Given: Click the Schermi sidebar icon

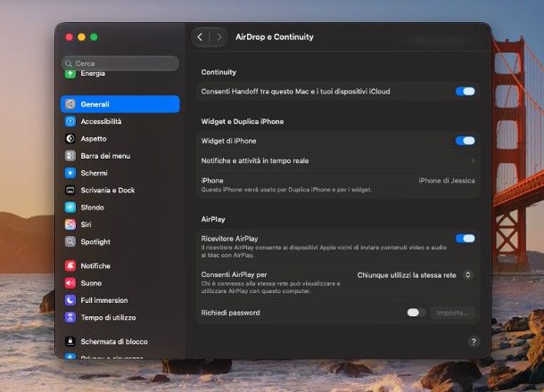Looking at the screenshot, I should [x=70, y=173].
